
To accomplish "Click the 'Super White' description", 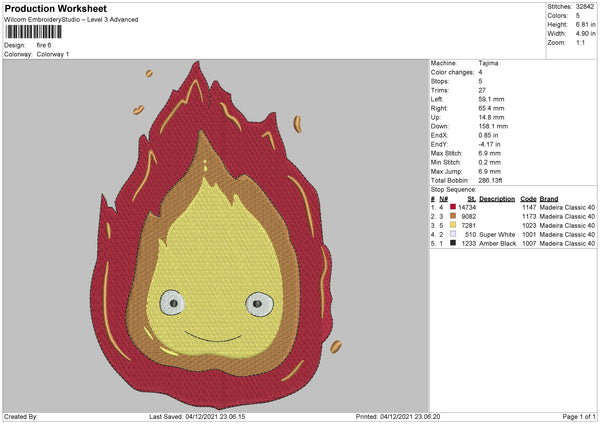I will point(497,235).
